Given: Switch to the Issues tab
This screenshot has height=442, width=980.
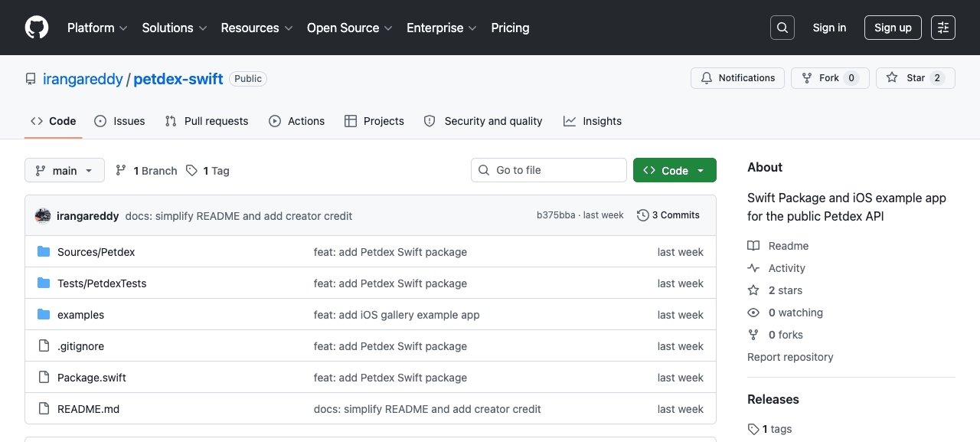Looking at the screenshot, I should pyautogui.click(x=119, y=121).
